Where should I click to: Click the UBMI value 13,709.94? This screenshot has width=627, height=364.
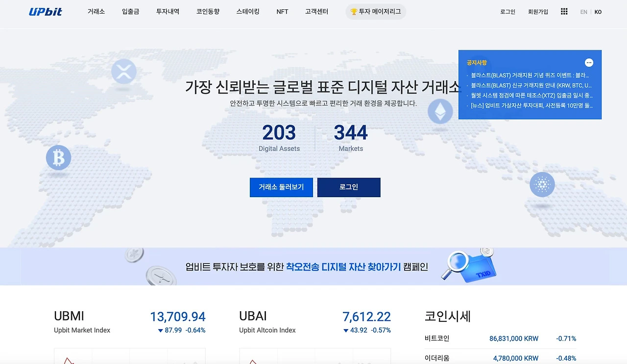click(x=178, y=317)
